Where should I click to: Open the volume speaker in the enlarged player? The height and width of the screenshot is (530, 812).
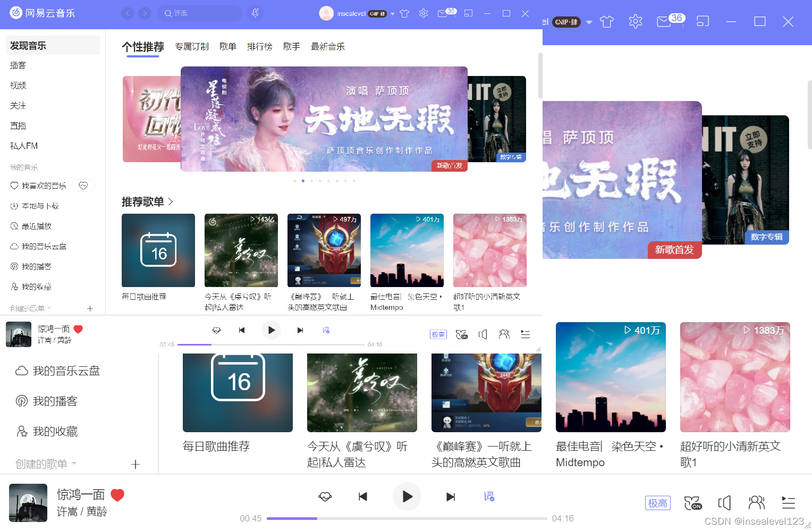(724, 503)
